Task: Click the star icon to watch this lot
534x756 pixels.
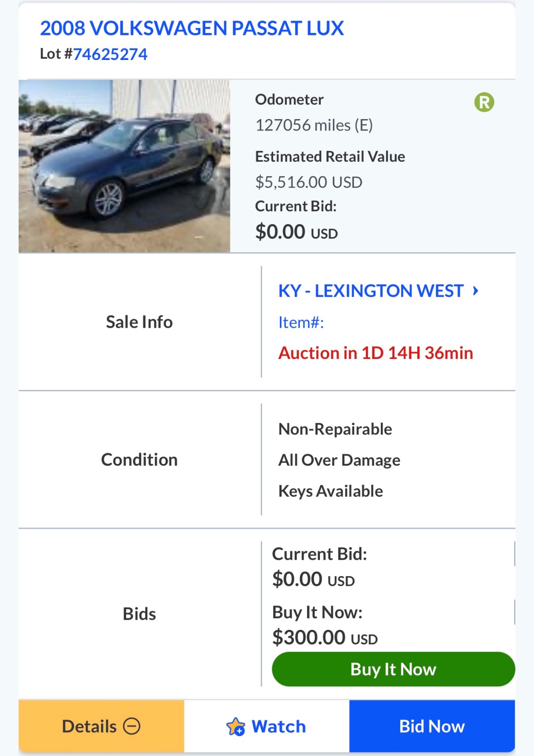Action: pyautogui.click(x=235, y=726)
